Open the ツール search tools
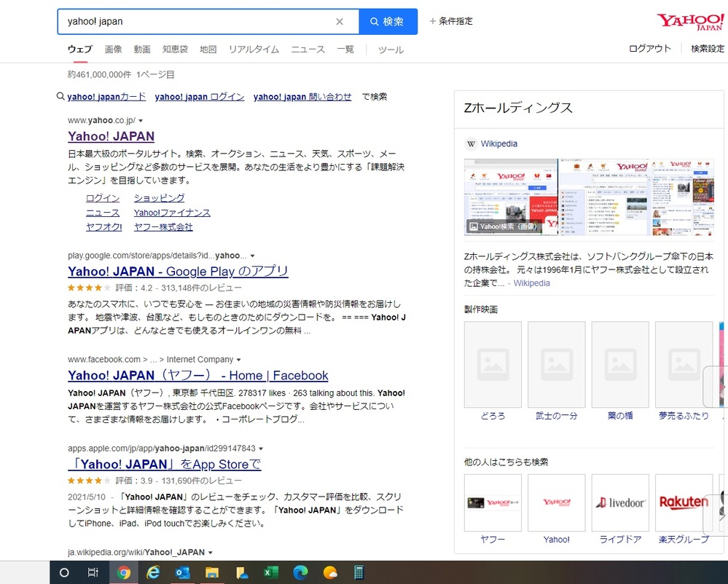Viewport: 728px width, 584px height. coord(391,50)
